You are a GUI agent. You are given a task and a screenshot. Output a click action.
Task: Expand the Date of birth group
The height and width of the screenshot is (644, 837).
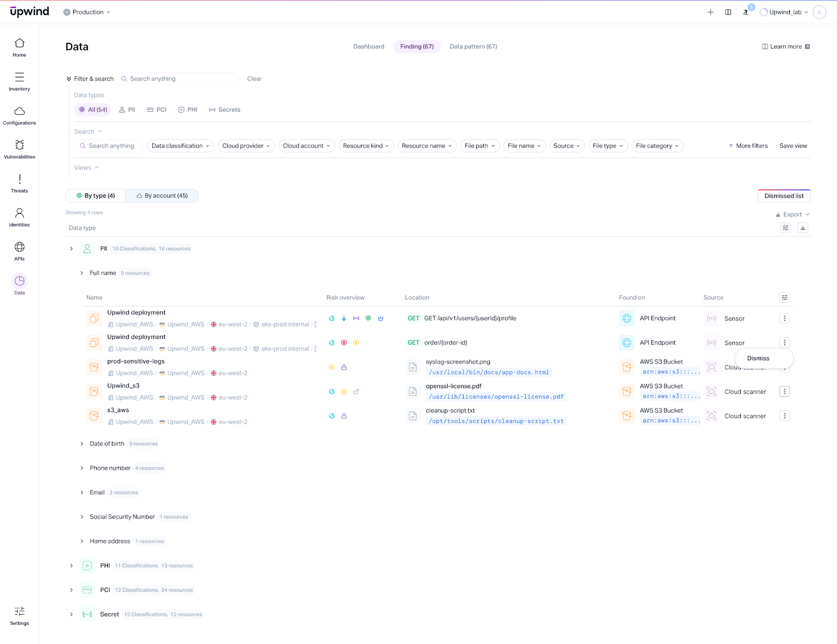coord(82,444)
